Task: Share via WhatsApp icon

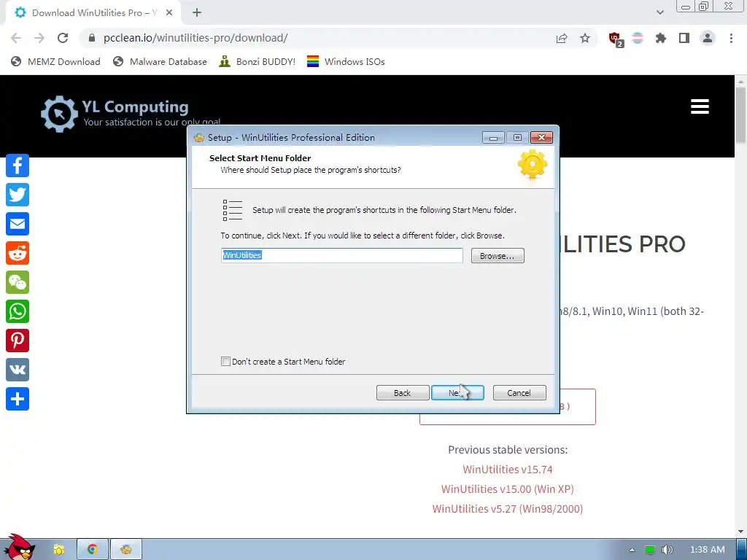Action: coord(18,311)
